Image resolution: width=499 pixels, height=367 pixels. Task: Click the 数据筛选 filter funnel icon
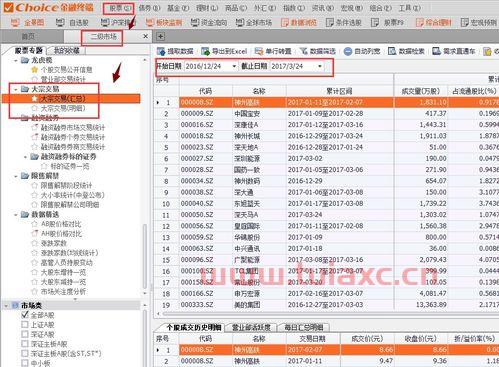[304, 51]
